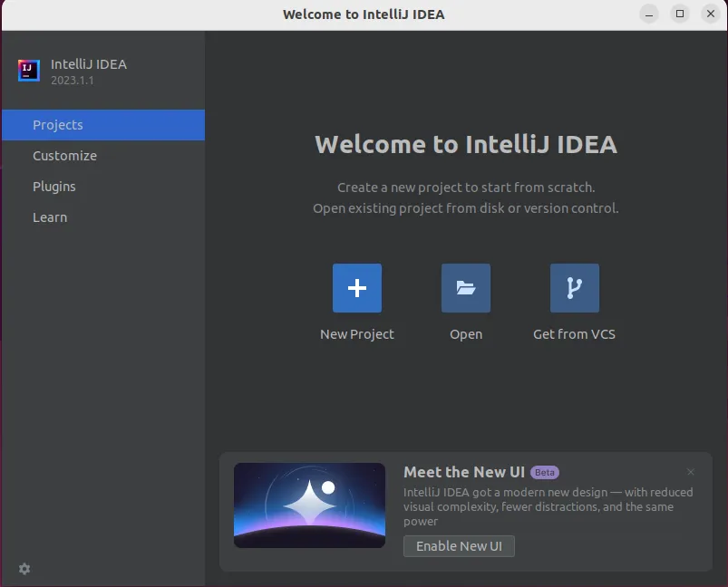This screenshot has width=728, height=587.
Task: Click the IntelliJ IDEA logo icon
Action: pyautogui.click(x=29, y=71)
